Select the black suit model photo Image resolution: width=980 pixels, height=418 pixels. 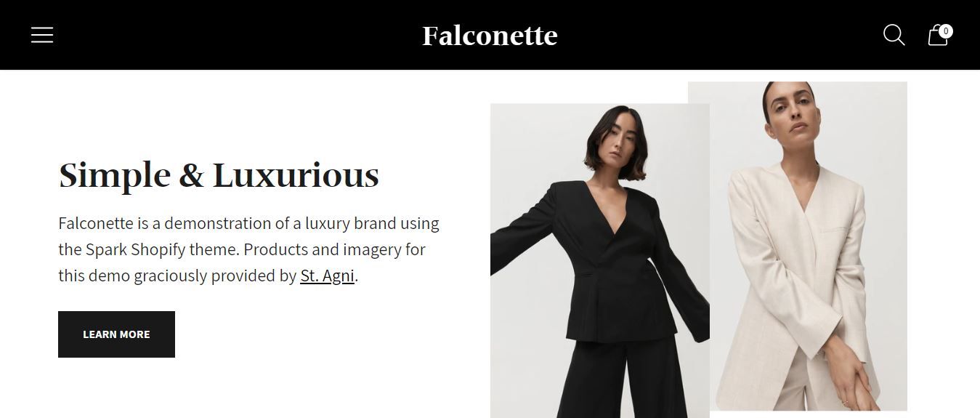(599, 260)
